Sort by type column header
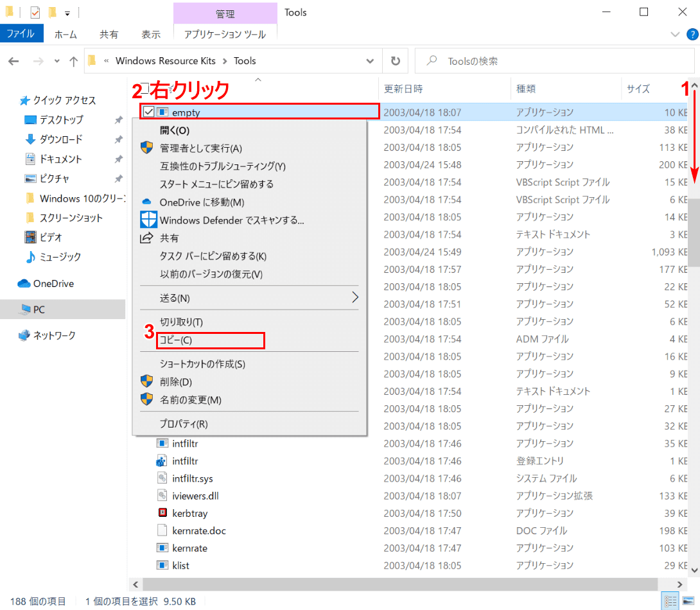 point(566,89)
